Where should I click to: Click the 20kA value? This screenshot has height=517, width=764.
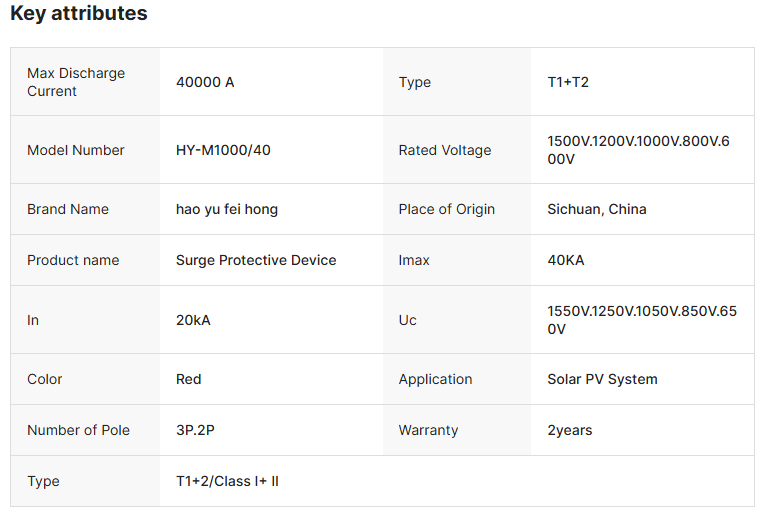coord(193,320)
